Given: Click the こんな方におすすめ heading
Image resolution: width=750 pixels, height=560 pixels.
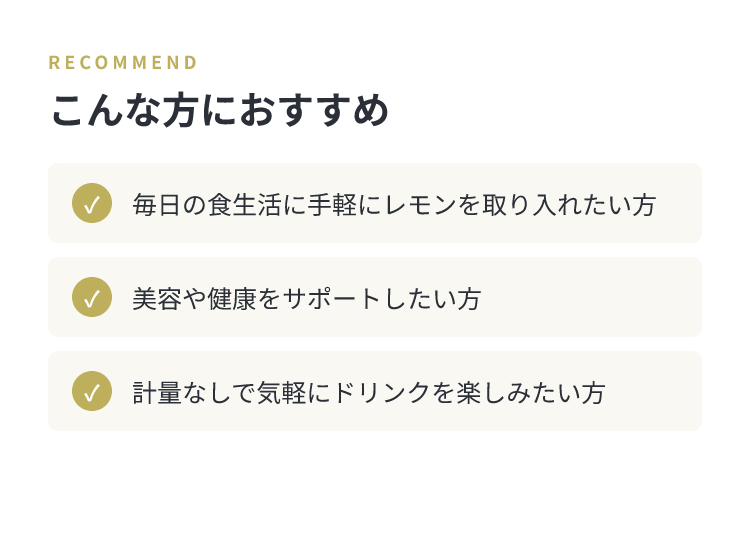Looking at the screenshot, I should click(220, 110).
